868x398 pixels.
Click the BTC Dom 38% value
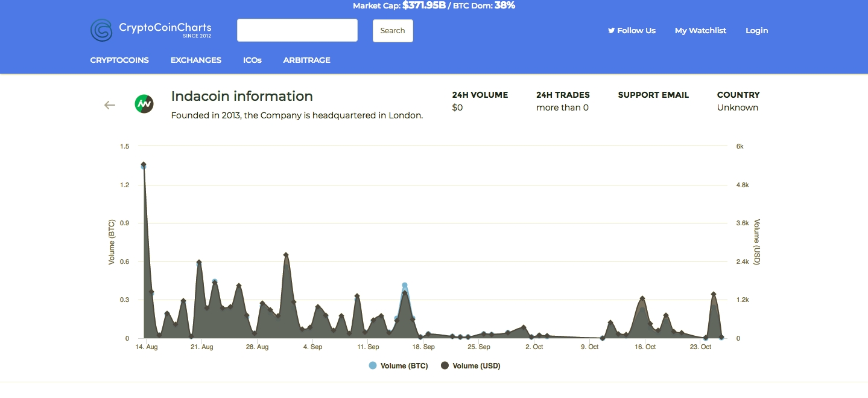pyautogui.click(x=505, y=5)
